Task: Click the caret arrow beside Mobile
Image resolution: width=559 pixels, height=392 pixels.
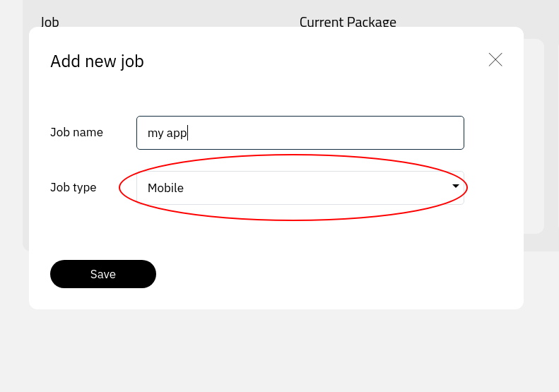Action: click(x=456, y=186)
